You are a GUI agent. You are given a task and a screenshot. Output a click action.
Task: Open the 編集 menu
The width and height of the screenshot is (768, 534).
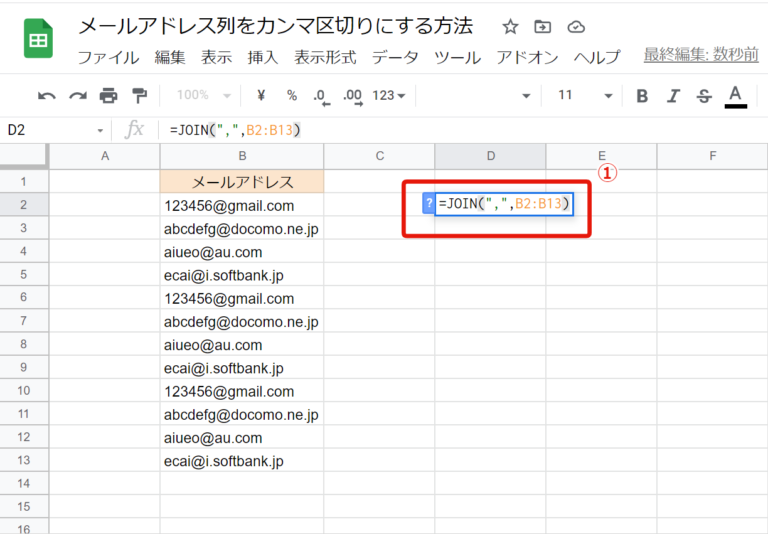[x=170, y=57]
